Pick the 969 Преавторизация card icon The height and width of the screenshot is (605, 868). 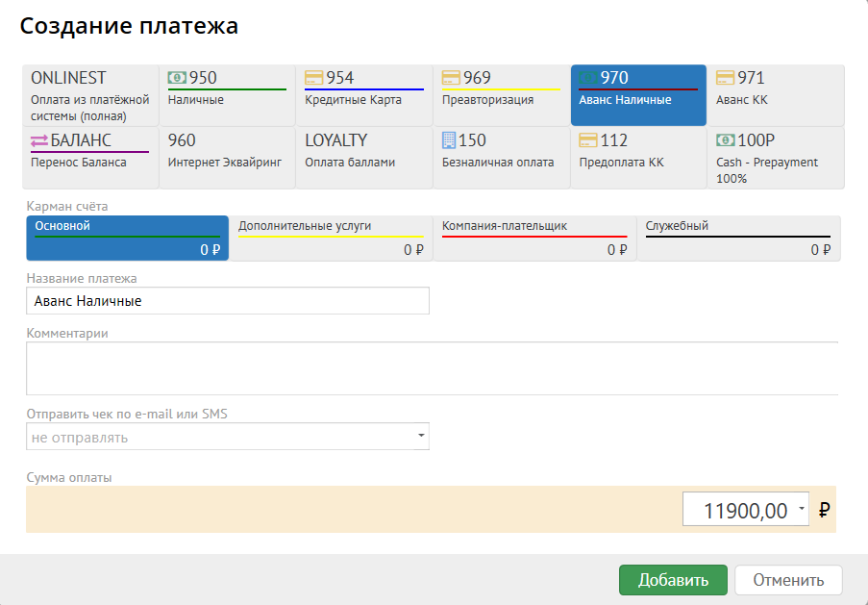(452, 78)
